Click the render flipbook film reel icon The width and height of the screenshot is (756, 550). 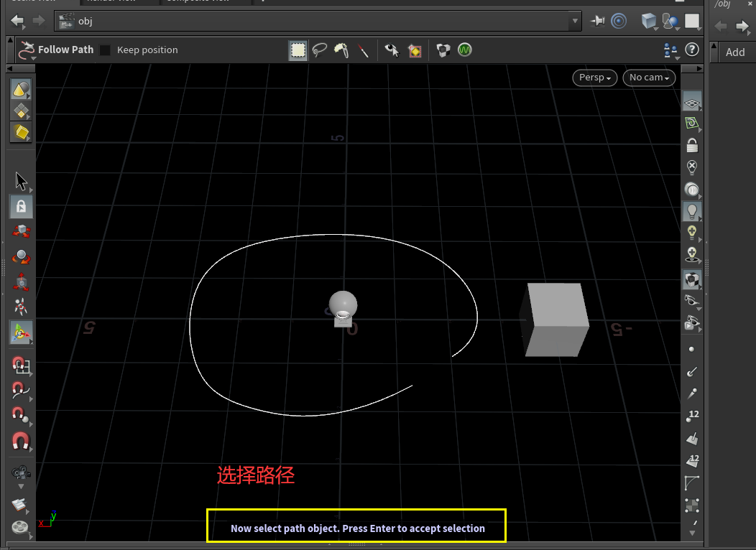[x=21, y=528]
